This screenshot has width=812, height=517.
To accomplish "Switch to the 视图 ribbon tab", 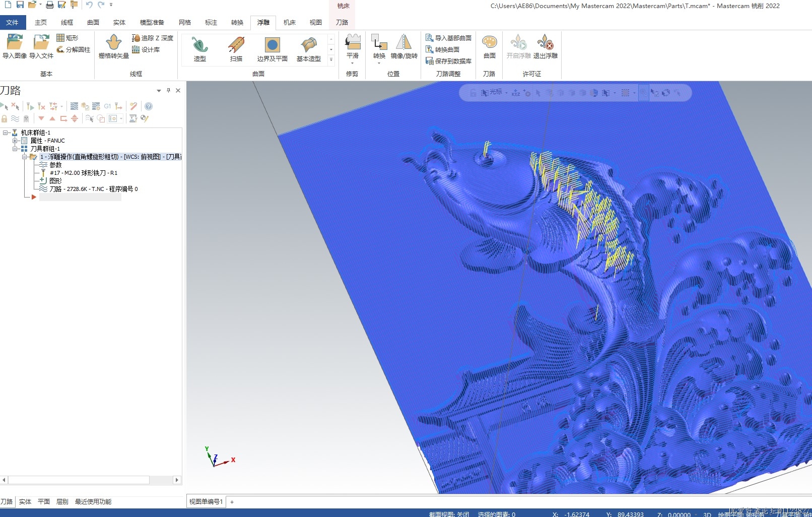I will 316,22.
